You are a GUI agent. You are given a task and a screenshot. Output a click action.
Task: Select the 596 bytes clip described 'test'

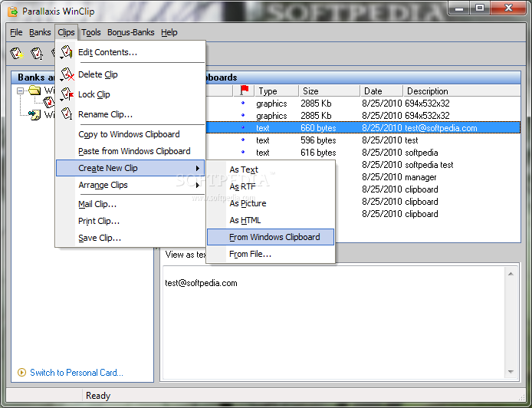(x=363, y=140)
